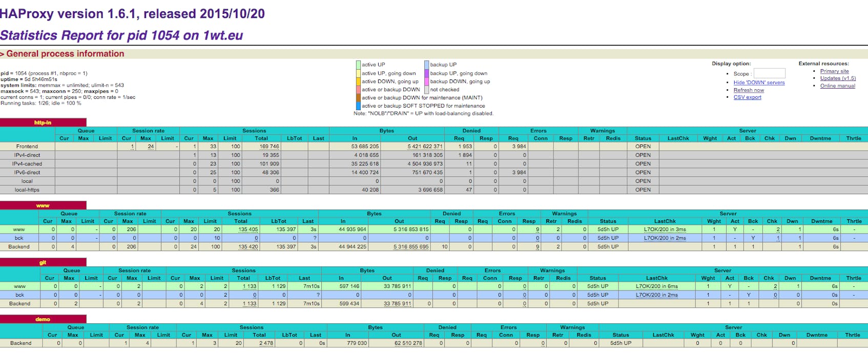Select the demo proxy section header
Image resolution: width=868 pixels, height=353 pixels.
pos(43,319)
